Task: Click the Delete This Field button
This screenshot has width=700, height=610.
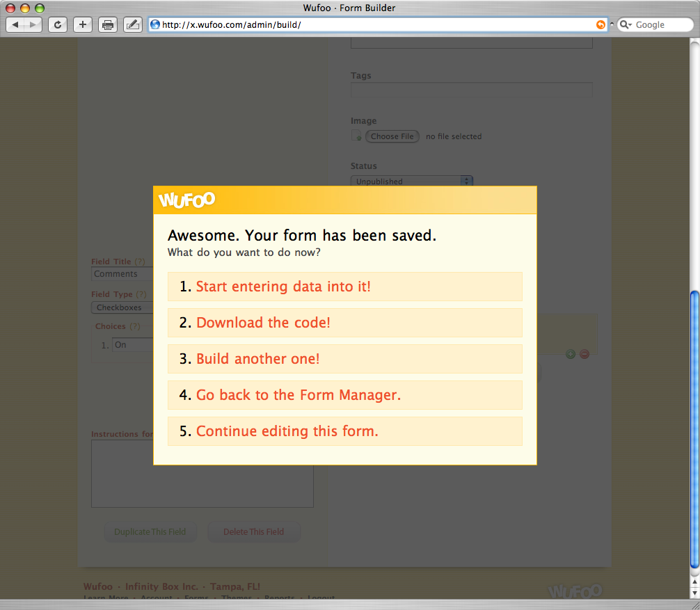Action: coord(253,531)
